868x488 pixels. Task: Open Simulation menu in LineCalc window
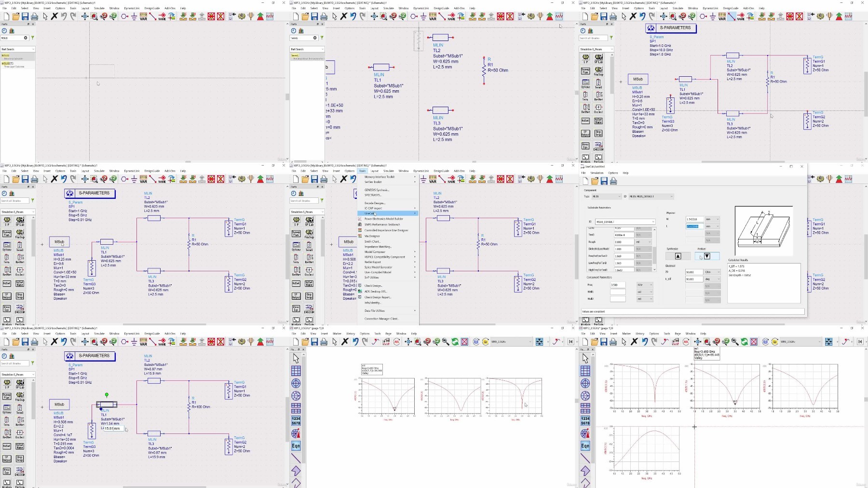[597, 173]
